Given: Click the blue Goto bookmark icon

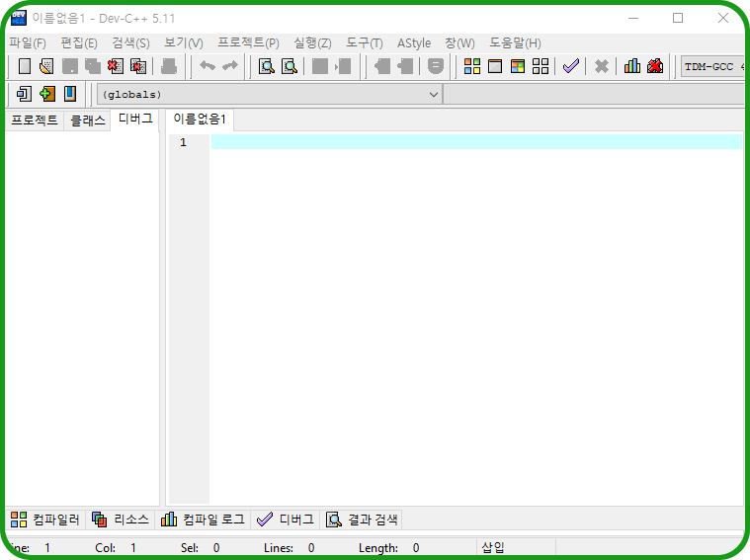Looking at the screenshot, I should (x=70, y=94).
